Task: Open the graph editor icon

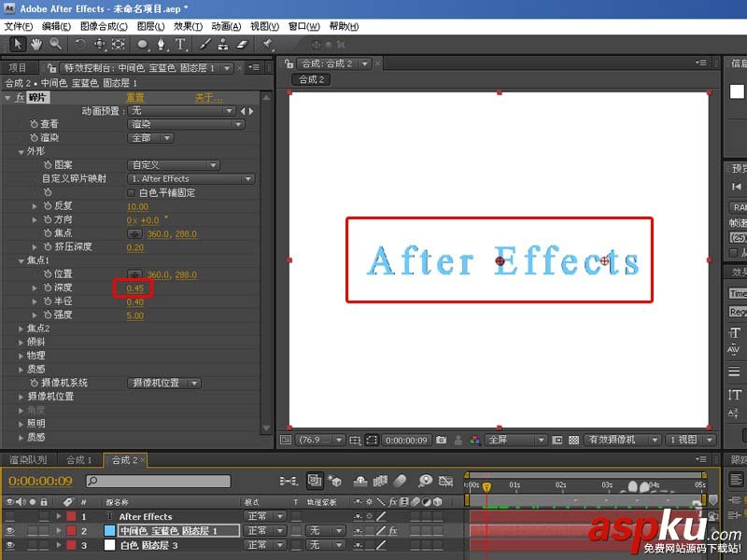Action: click(x=445, y=481)
